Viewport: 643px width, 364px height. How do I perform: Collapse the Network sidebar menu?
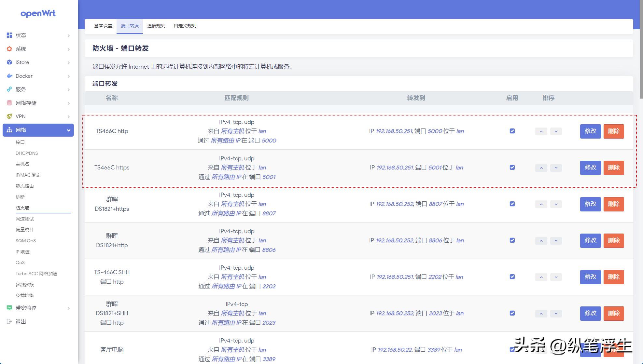(68, 130)
